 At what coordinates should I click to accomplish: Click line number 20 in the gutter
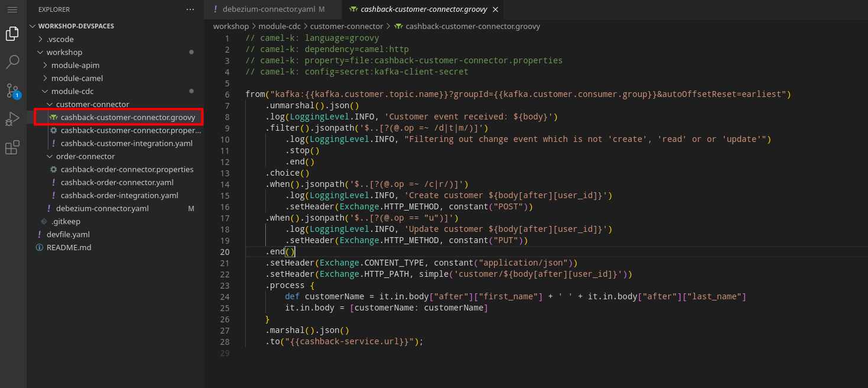225,251
